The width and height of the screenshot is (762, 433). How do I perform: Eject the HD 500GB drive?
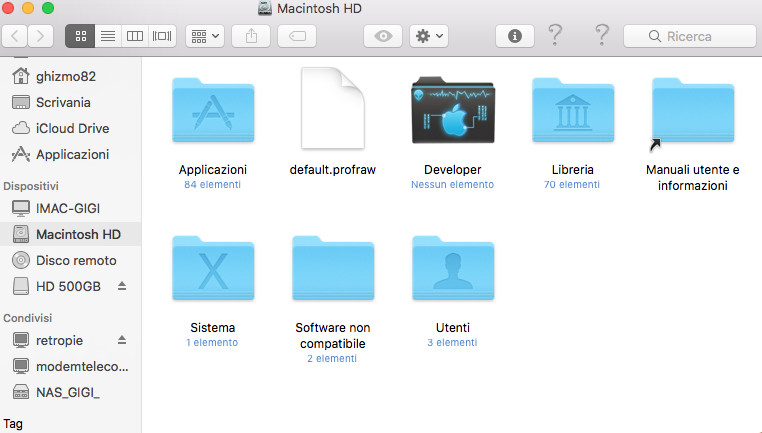click(122, 286)
